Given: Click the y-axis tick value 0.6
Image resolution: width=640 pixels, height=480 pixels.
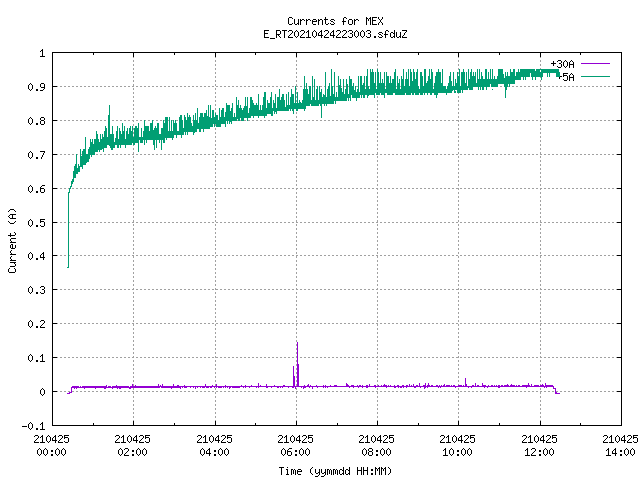Looking at the screenshot, I should click(37, 189).
